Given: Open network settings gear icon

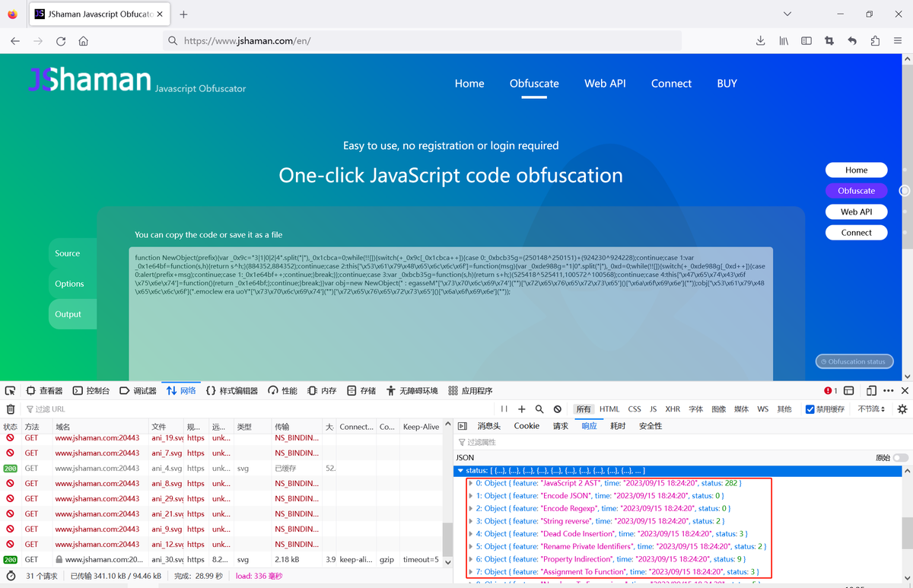Looking at the screenshot, I should click(x=902, y=409).
